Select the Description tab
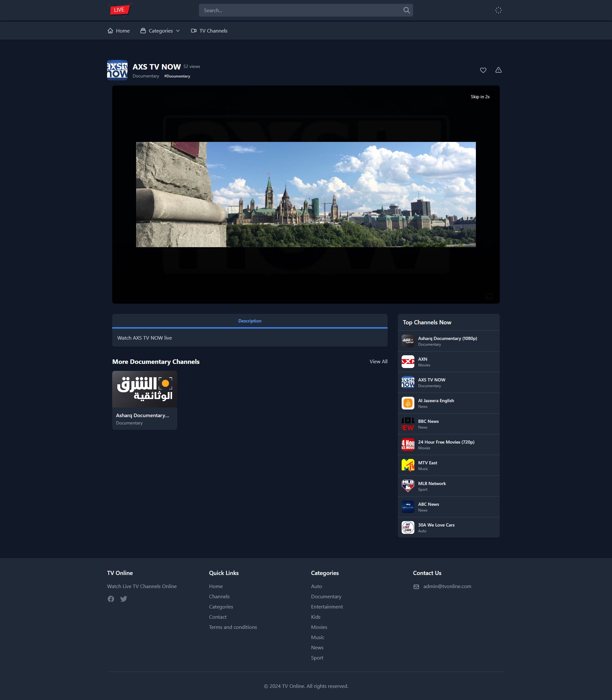This screenshot has width=612, height=700. pos(250,321)
